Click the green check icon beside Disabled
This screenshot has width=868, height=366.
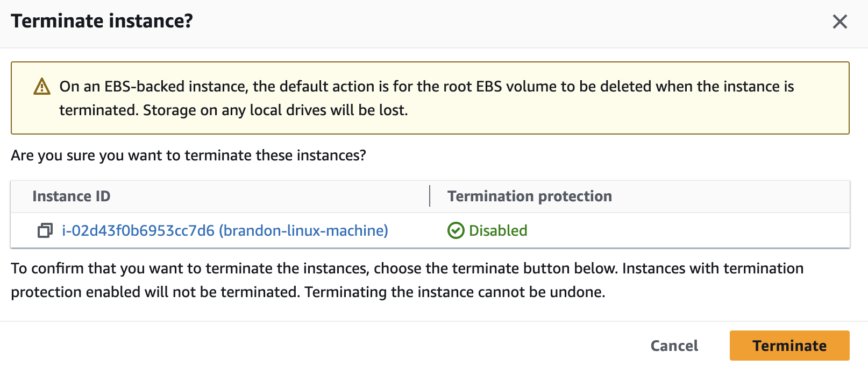click(x=456, y=230)
